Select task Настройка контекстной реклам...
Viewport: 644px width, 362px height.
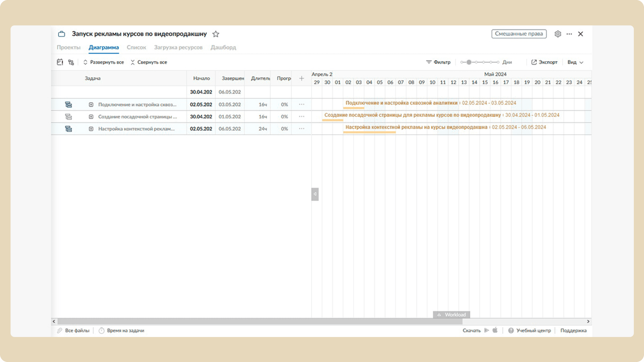[136, 129]
